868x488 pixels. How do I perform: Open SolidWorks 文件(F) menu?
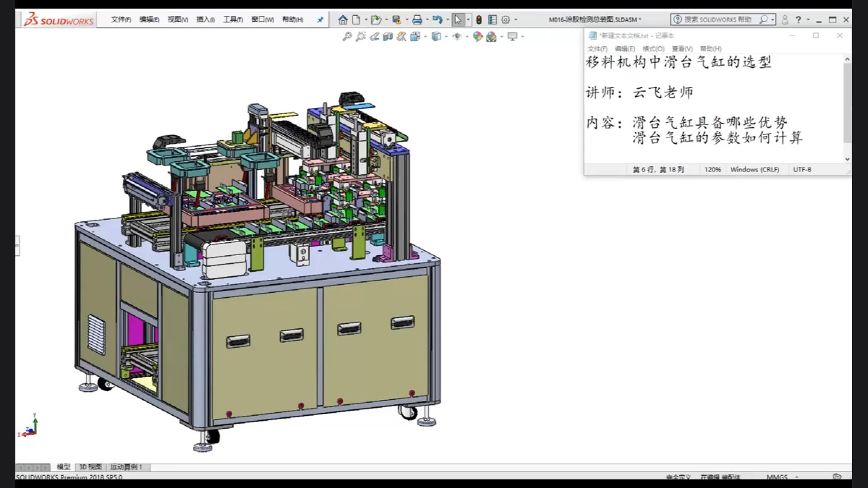[x=121, y=19]
